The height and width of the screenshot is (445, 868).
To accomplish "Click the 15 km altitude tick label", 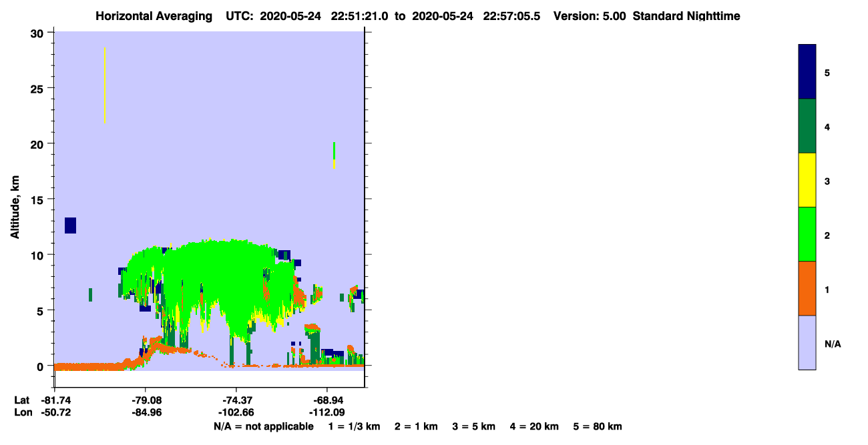I will click(38, 199).
